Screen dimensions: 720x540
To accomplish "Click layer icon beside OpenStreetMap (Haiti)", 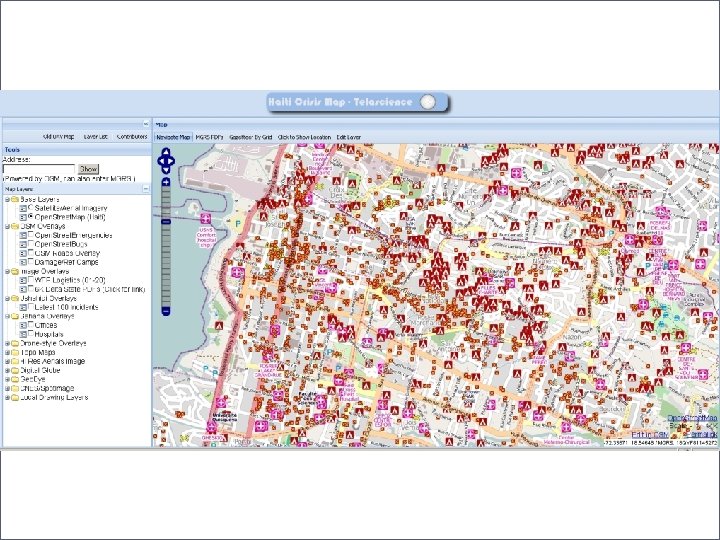I will click(23, 217).
